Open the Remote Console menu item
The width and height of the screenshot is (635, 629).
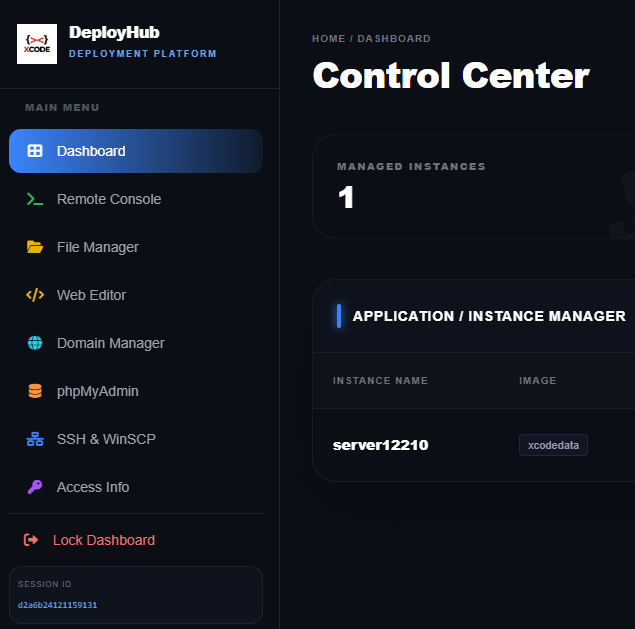[x=136, y=199]
